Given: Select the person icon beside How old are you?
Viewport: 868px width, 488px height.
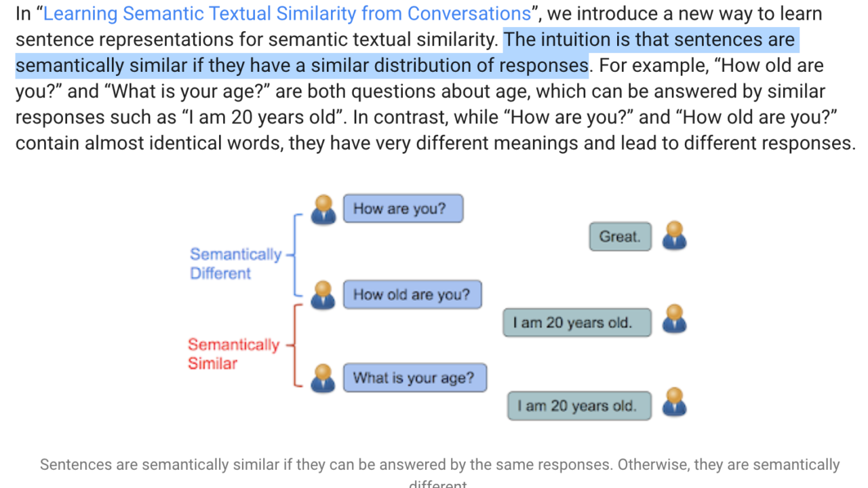Looking at the screenshot, I should click(x=323, y=296).
